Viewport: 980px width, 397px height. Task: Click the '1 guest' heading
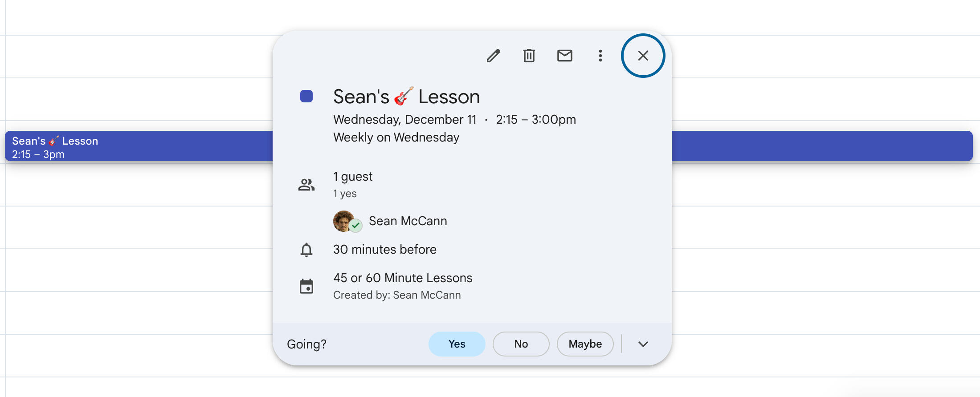click(x=353, y=177)
